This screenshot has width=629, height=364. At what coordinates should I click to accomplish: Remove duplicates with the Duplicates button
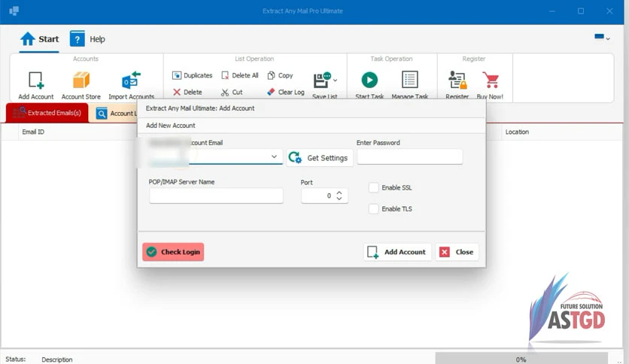(x=192, y=75)
